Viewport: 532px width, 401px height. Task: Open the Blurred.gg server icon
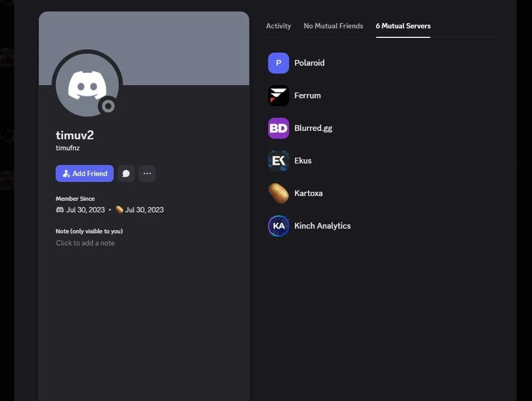click(278, 128)
